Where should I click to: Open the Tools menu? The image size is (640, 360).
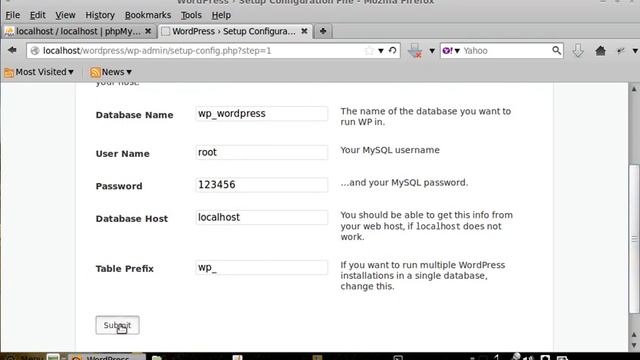click(191, 15)
